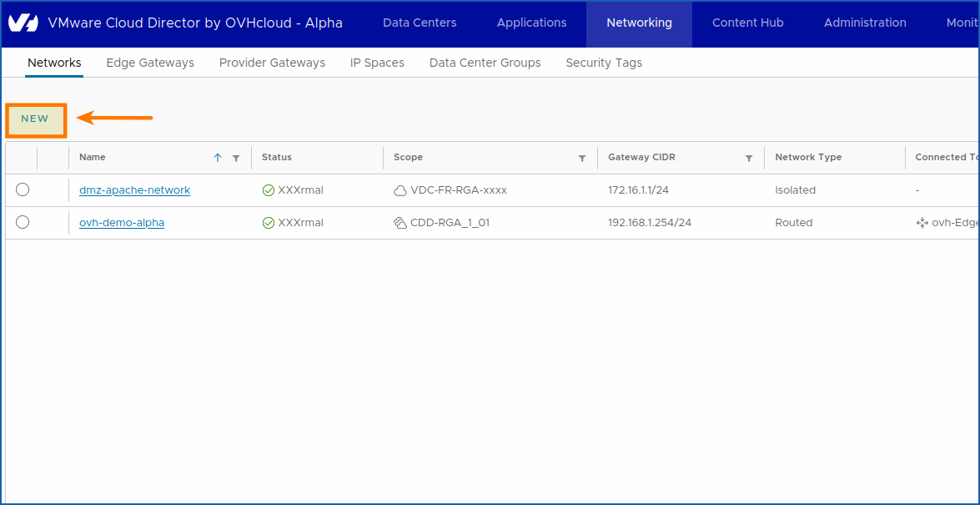Switch to the IP Spaces tab
Viewport: 980px width, 505px height.
(x=377, y=63)
